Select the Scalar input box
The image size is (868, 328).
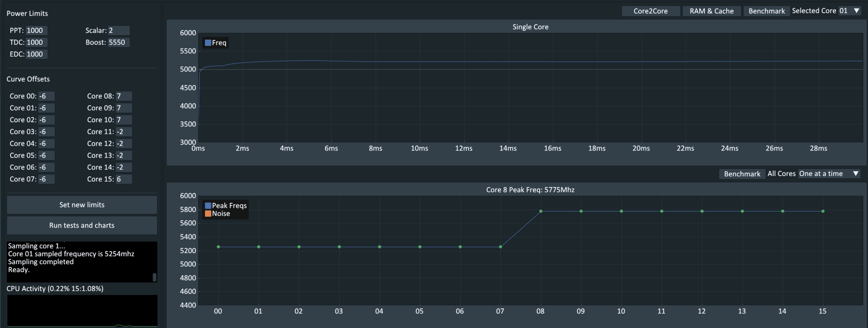tap(118, 30)
